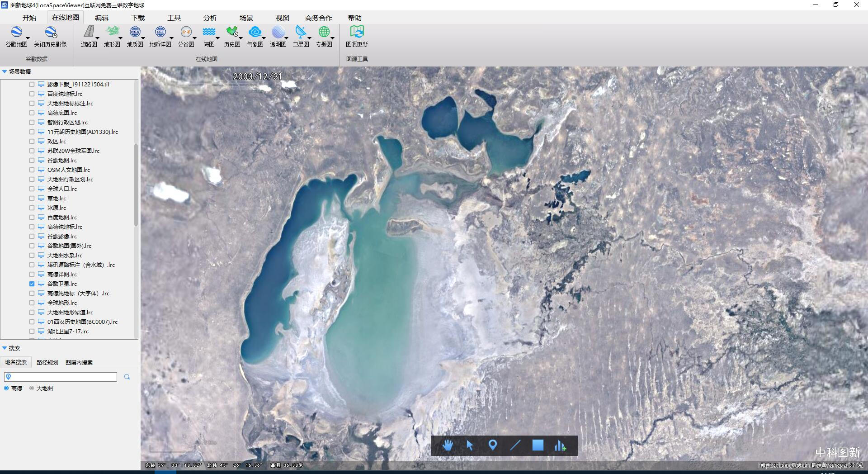Click the 图源更新 map source update icon

pyautogui.click(x=357, y=32)
